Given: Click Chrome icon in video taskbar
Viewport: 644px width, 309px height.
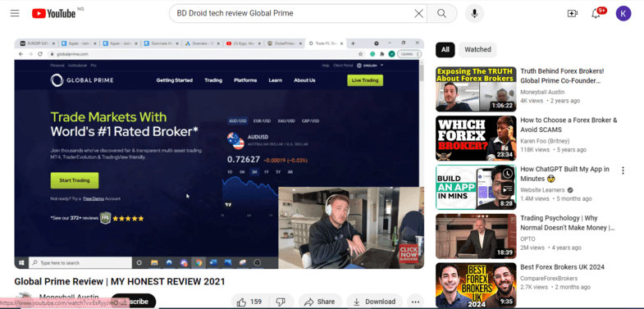Looking at the screenshot, I should pos(199,262).
